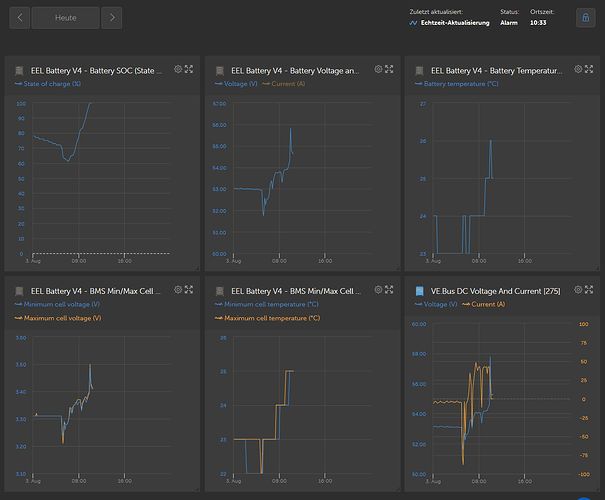The image size is (605, 500).
Task: Open settings gear for Battery SOC widget
Action: click(178, 69)
